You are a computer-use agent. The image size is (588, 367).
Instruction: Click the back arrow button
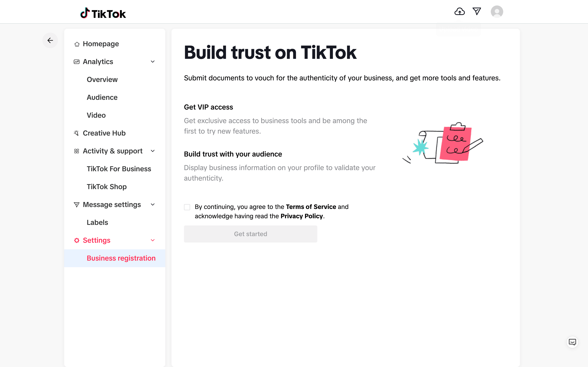50,40
